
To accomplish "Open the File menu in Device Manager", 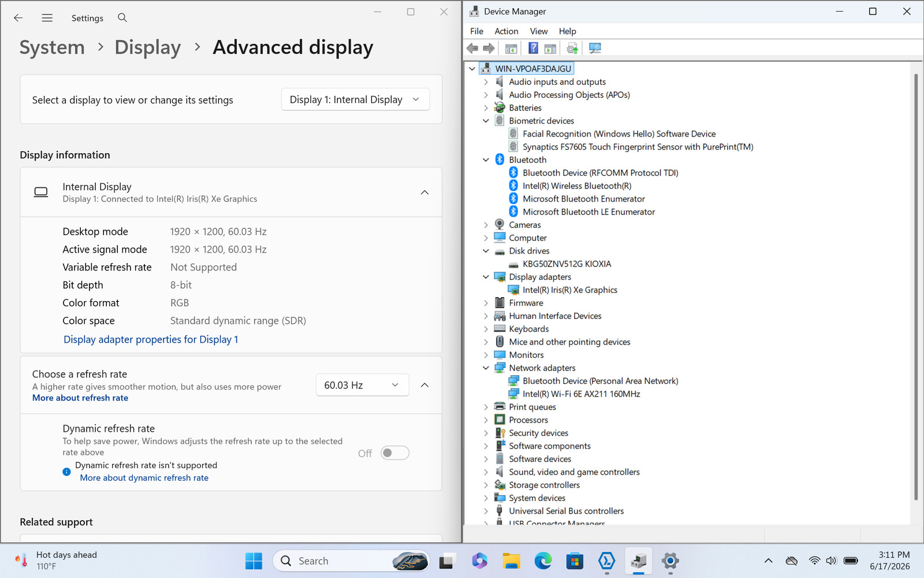I will 477,31.
